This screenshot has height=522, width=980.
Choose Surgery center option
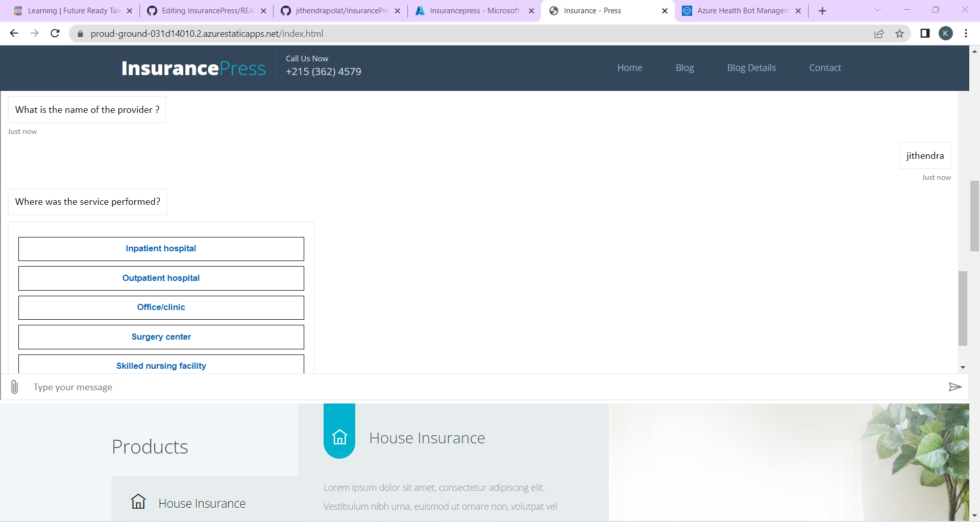tap(161, 337)
